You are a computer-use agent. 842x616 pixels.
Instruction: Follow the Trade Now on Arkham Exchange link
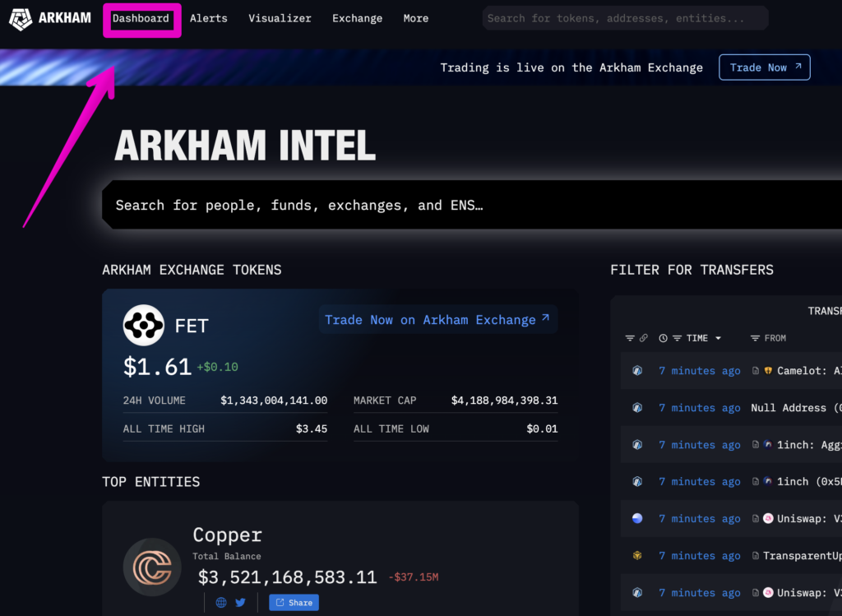pyautogui.click(x=437, y=320)
